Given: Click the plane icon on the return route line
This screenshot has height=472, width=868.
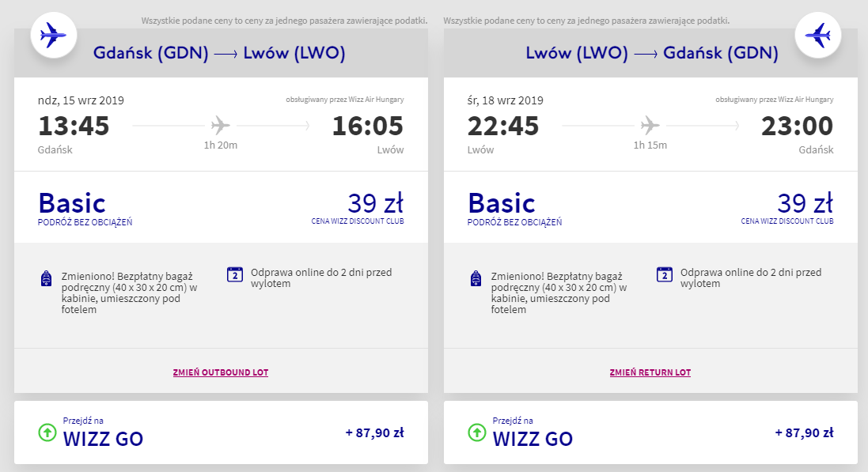Looking at the screenshot, I should (649, 124).
